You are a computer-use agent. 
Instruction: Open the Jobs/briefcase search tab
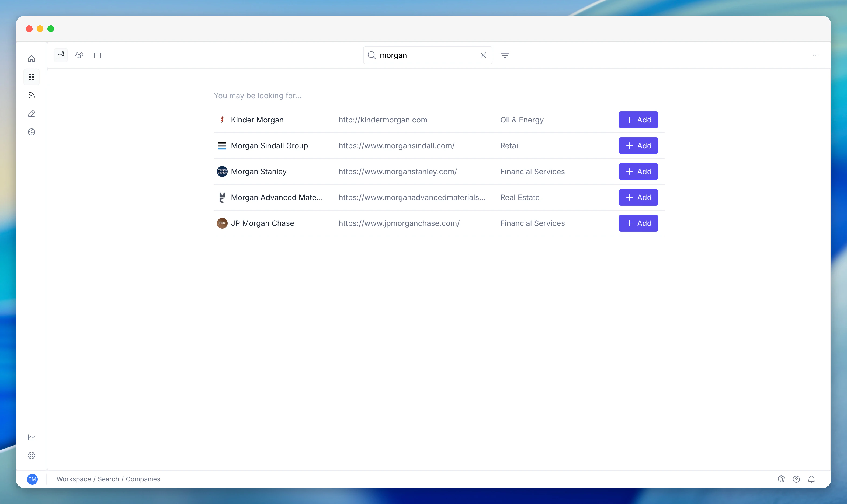(98, 55)
